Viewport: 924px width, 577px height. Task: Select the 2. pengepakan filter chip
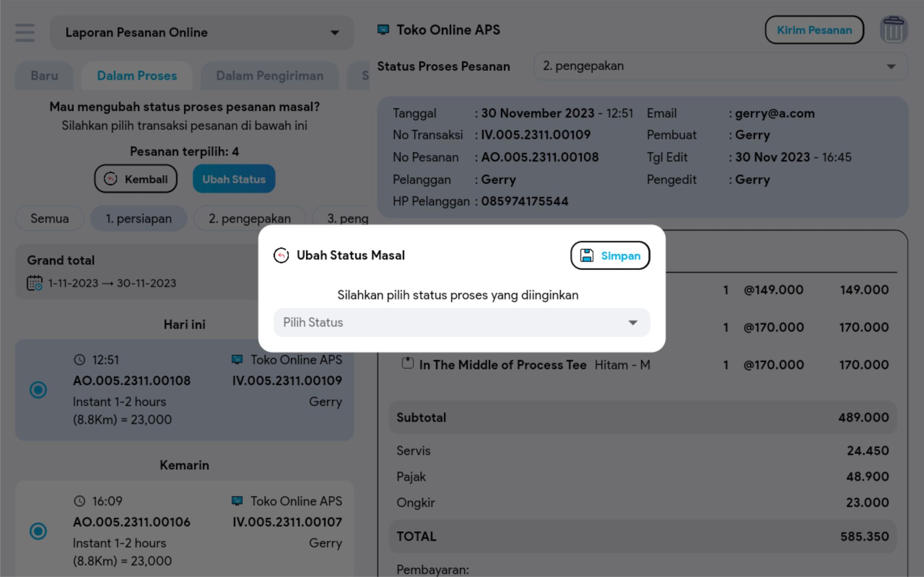pos(250,218)
